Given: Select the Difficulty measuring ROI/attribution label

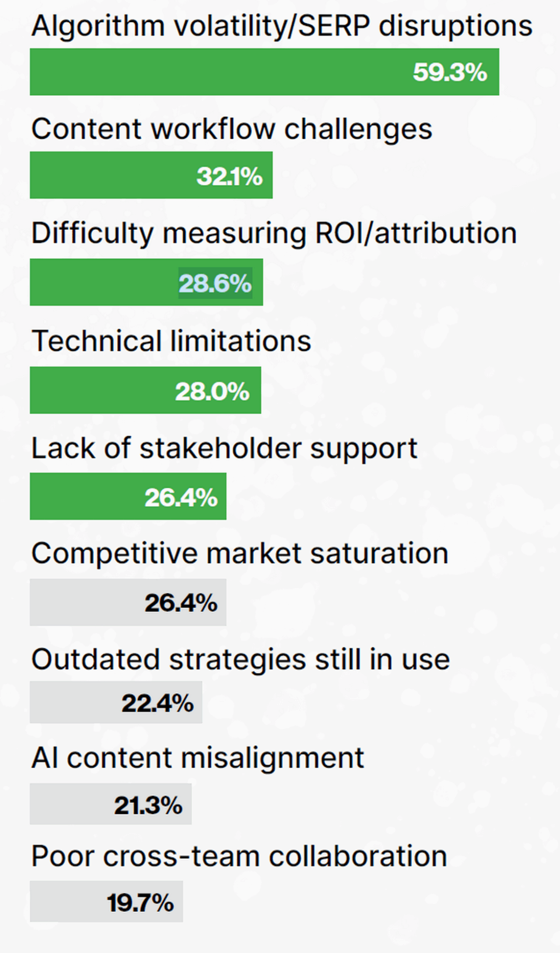Looking at the screenshot, I should pyautogui.click(x=274, y=233).
